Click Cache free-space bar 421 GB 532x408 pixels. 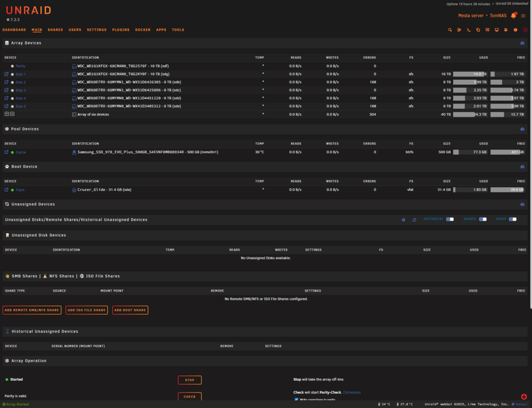click(x=507, y=152)
